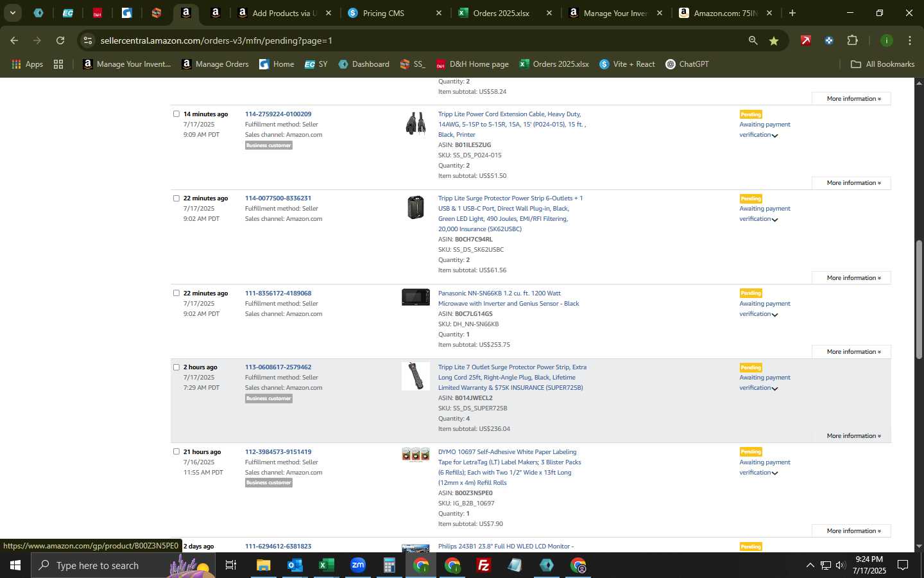Select checkbox for order 114-2759224-0100209

click(176, 114)
